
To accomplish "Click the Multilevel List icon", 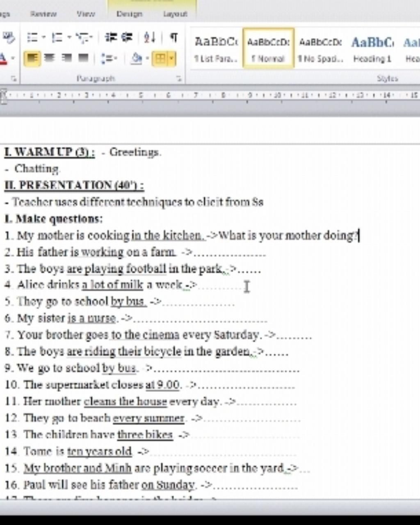I will [82, 38].
